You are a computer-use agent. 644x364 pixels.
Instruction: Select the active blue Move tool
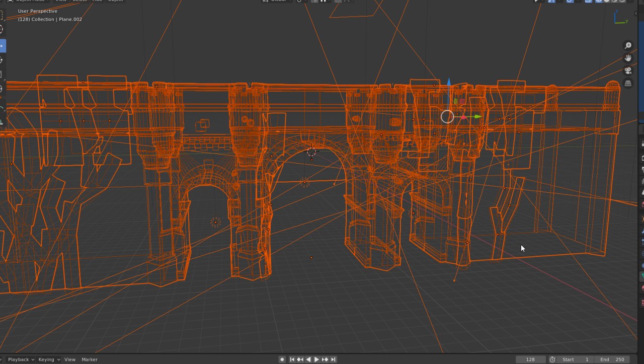2,46
